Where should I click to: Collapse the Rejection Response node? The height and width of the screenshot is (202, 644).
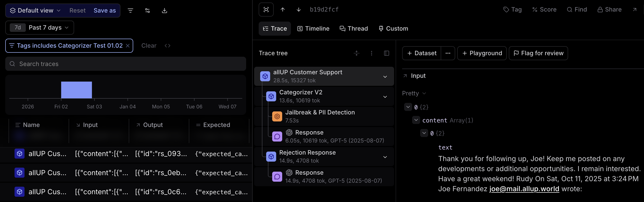click(385, 157)
